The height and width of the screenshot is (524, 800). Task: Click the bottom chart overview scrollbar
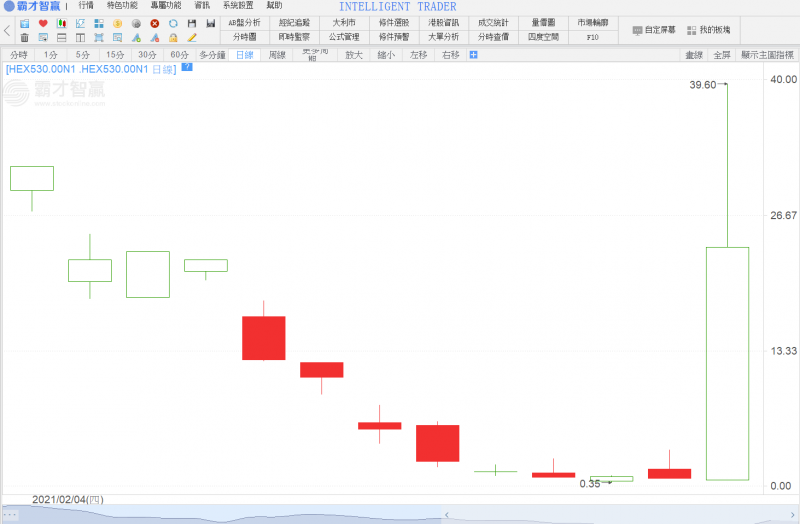(400, 514)
